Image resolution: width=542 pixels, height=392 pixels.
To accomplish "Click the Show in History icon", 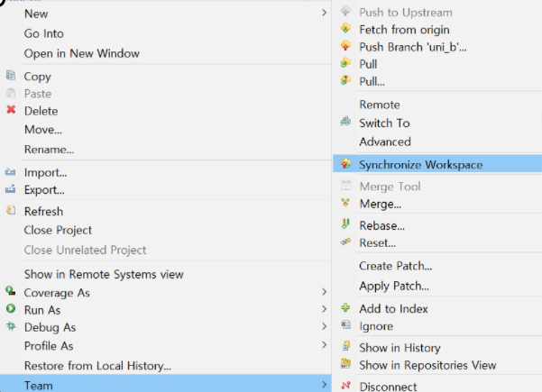I will 345,346.
